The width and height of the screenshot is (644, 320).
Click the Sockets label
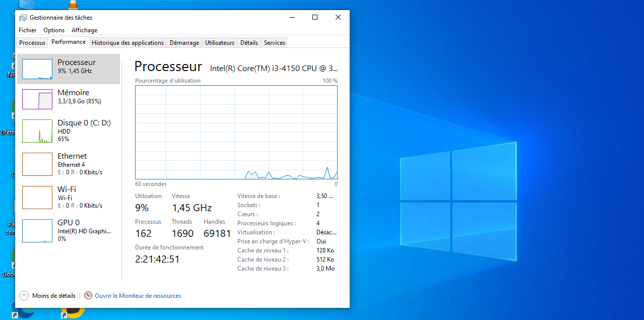click(x=249, y=205)
